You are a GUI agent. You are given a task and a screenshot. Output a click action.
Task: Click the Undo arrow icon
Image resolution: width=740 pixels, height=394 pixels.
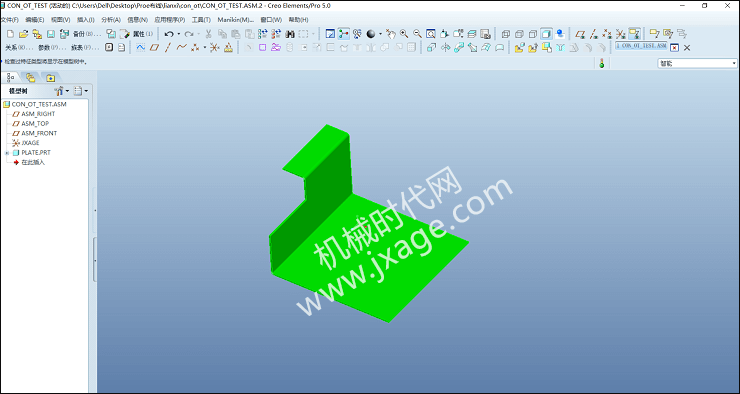169,34
